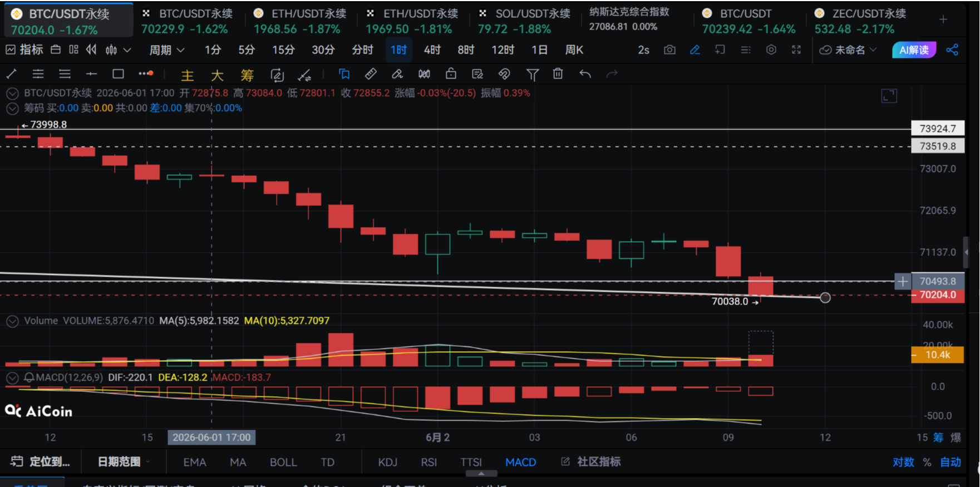Select the rectangle drawing tool
This screenshot has height=487, width=980.
pos(118,73)
